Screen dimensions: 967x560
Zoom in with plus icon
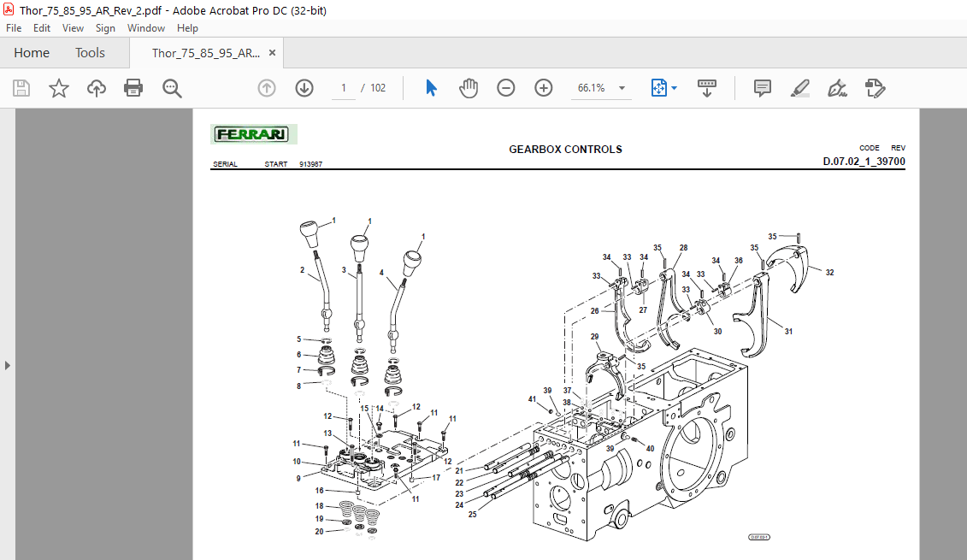543,88
